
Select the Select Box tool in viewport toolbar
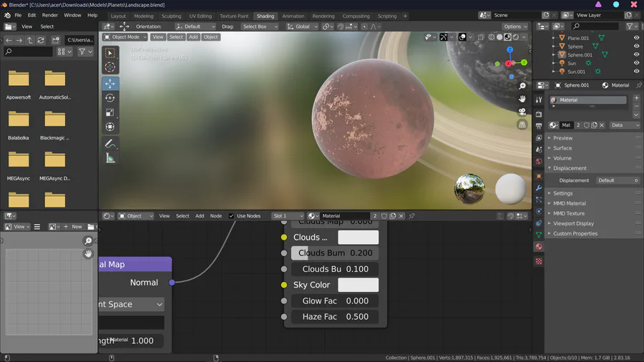click(x=110, y=53)
